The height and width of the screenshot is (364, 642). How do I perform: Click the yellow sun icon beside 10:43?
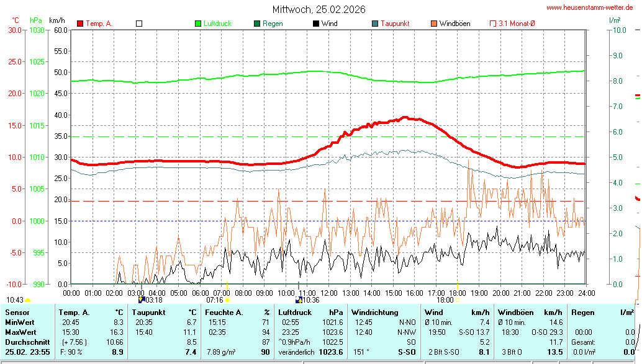tap(27, 300)
